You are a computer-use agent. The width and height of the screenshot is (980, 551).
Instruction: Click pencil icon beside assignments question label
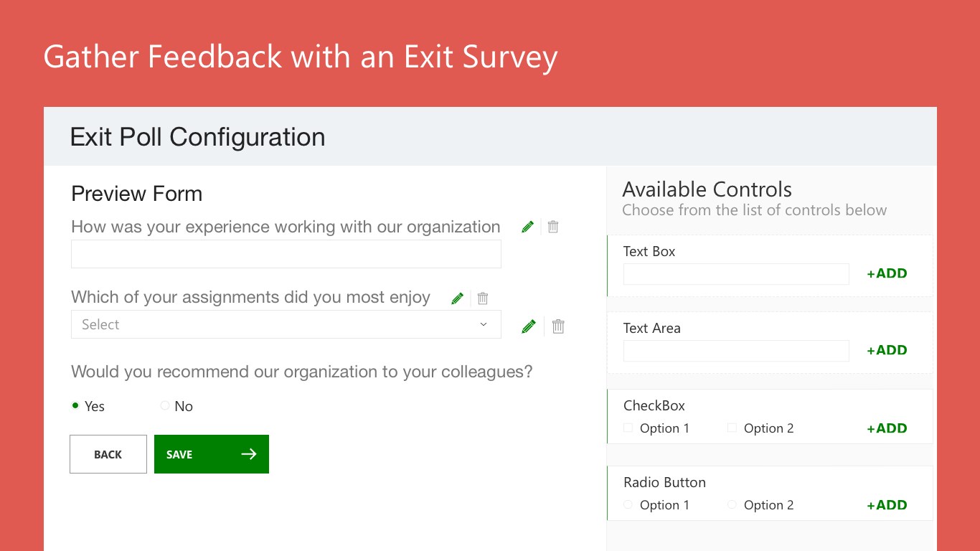(458, 298)
